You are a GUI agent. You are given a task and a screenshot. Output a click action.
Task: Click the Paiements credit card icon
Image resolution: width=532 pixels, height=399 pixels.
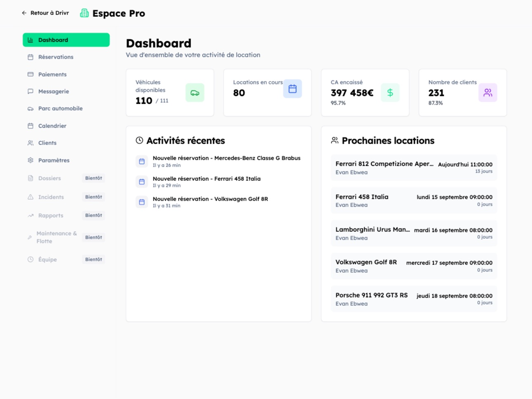coord(31,75)
